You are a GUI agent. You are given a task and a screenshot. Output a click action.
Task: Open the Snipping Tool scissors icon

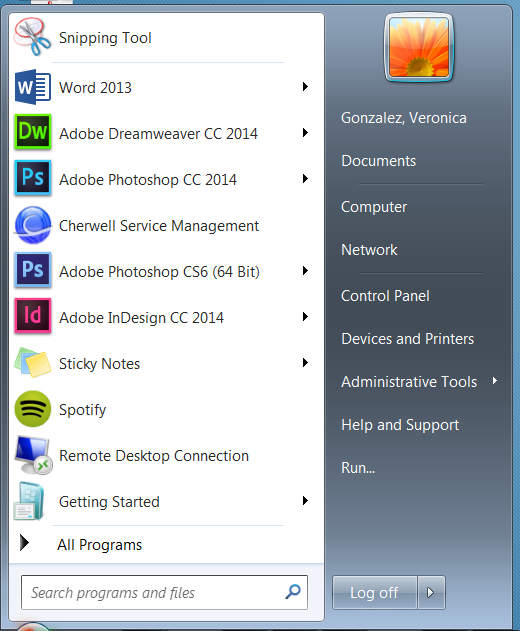click(33, 37)
